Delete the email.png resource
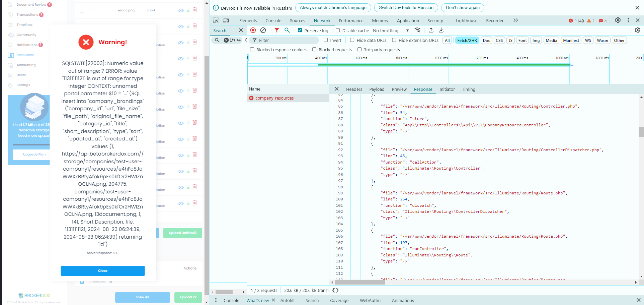 point(195,10)
